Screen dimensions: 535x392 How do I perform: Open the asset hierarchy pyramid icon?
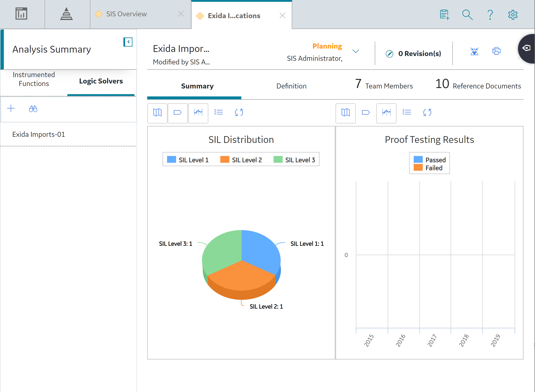tap(66, 14)
